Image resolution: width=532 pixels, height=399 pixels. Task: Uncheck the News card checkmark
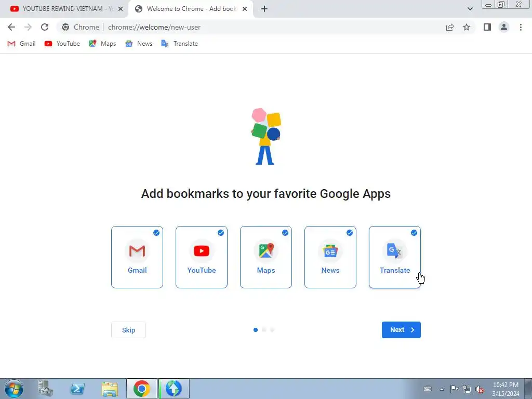350,233
